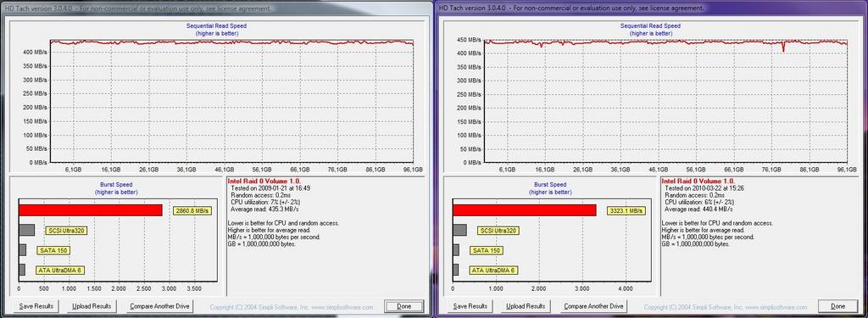Click Upload Results in left window

click(92, 306)
